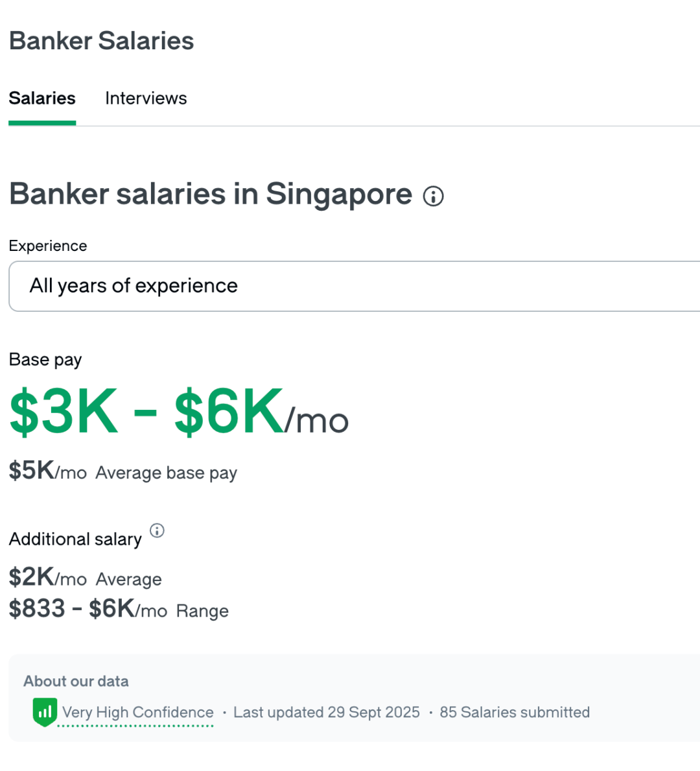Click the $5K/mo Average base pay text
The image size is (700, 771).
point(123,472)
